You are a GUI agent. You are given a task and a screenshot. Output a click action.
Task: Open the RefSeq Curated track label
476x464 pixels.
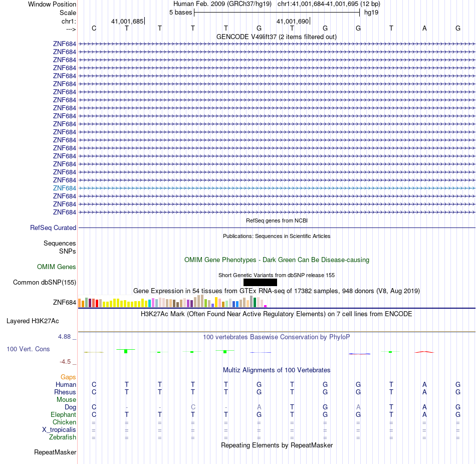point(53,228)
